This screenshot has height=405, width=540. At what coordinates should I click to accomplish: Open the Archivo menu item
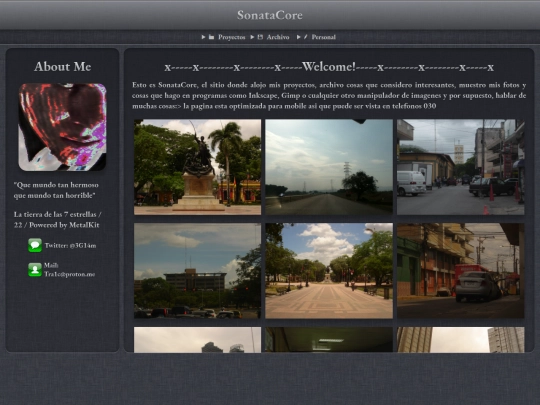tap(278, 37)
